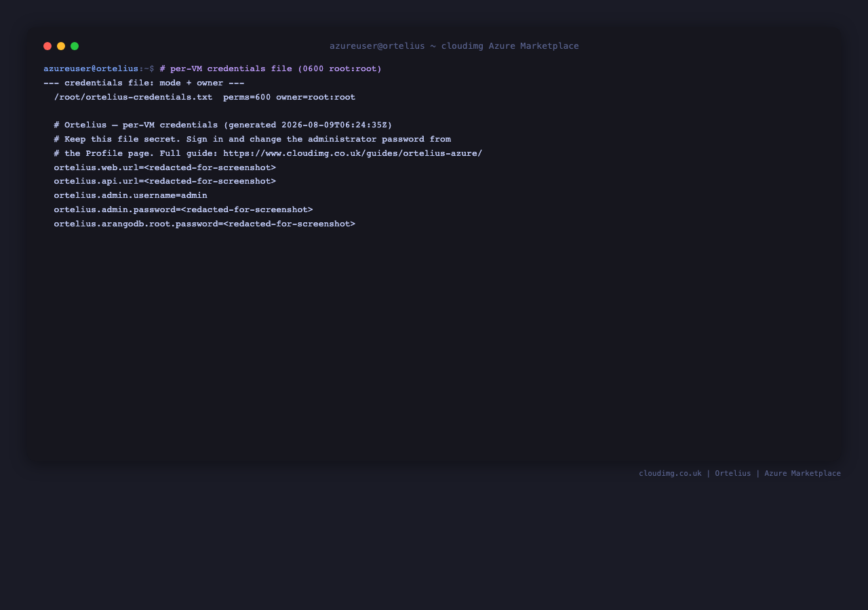Click the line '--- credentials file: mode + owner ---'

[144, 83]
